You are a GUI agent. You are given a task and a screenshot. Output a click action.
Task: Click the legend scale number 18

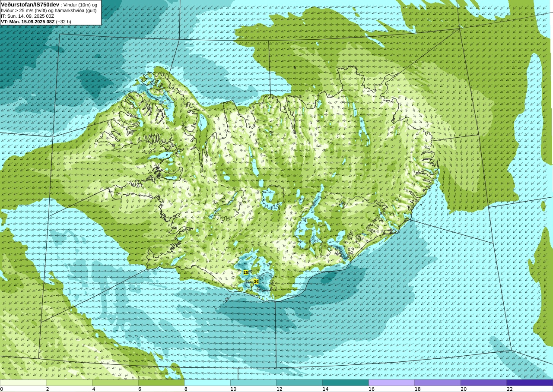coord(417,389)
